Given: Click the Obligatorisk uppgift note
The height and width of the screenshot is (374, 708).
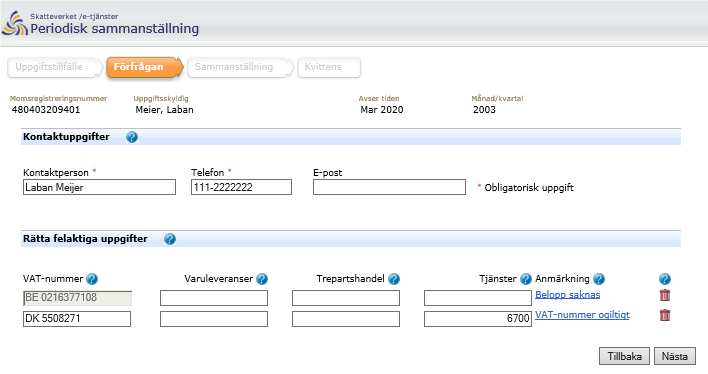Looking at the screenshot, I should click(x=526, y=187).
